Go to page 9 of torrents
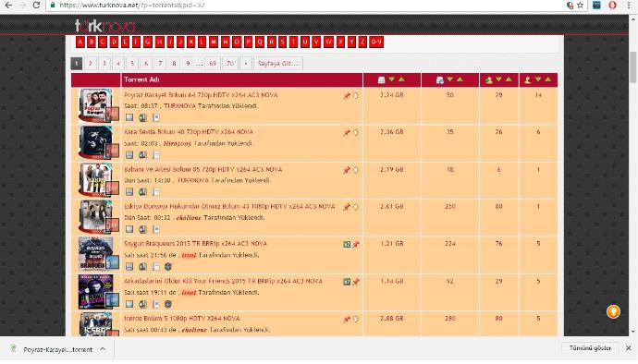The image size is (638, 364). pyautogui.click(x=188, y=64)
